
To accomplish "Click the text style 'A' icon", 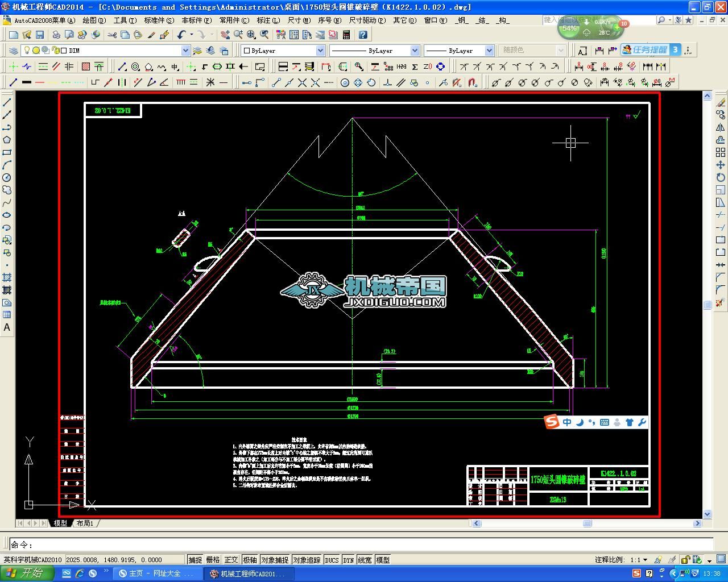I will pos(582,51).
